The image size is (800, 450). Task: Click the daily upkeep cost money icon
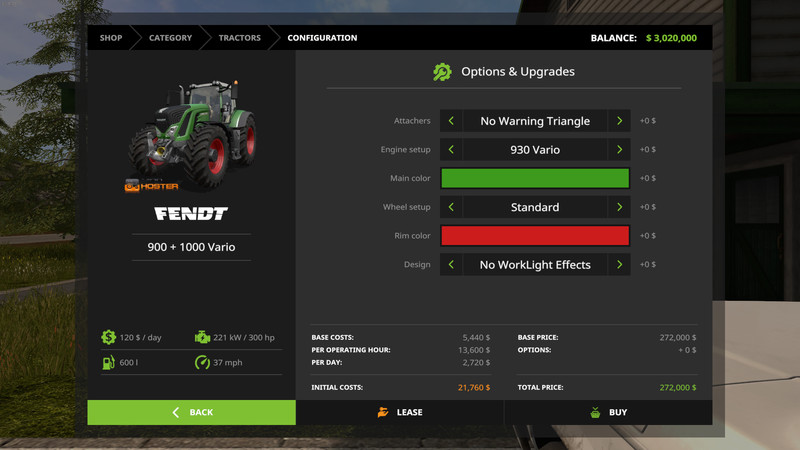click(108, 338)
